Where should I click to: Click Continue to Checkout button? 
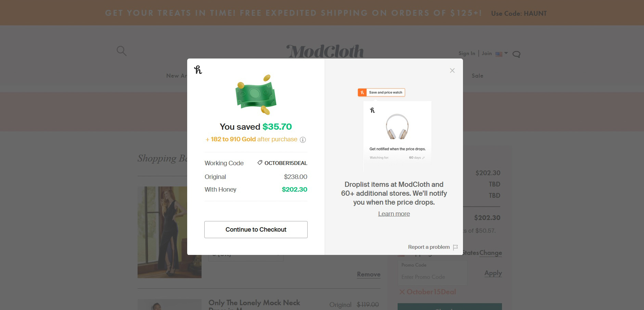coord(256,230)
